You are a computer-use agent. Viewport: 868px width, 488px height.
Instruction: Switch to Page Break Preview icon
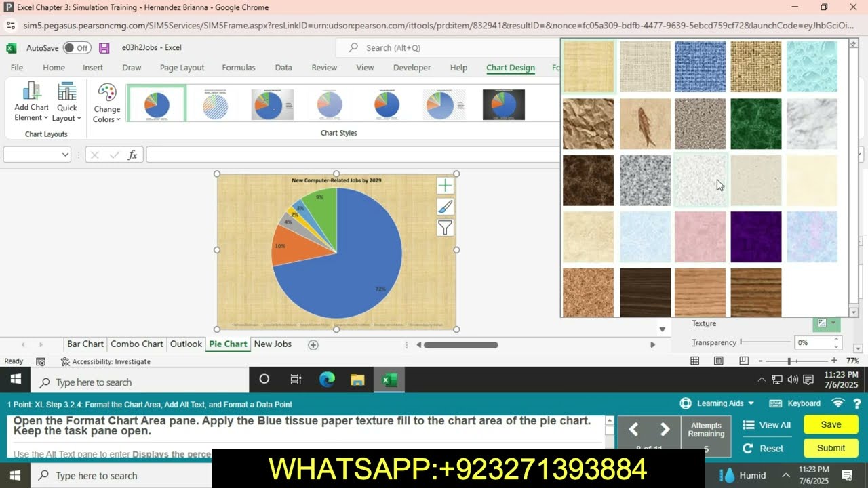pyautogui.click(x=744, y=361)
